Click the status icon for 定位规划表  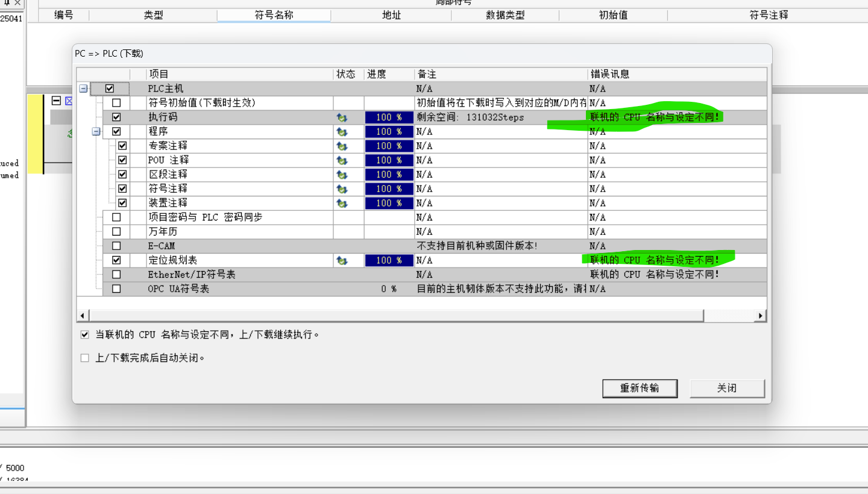(x=342, y=261)
